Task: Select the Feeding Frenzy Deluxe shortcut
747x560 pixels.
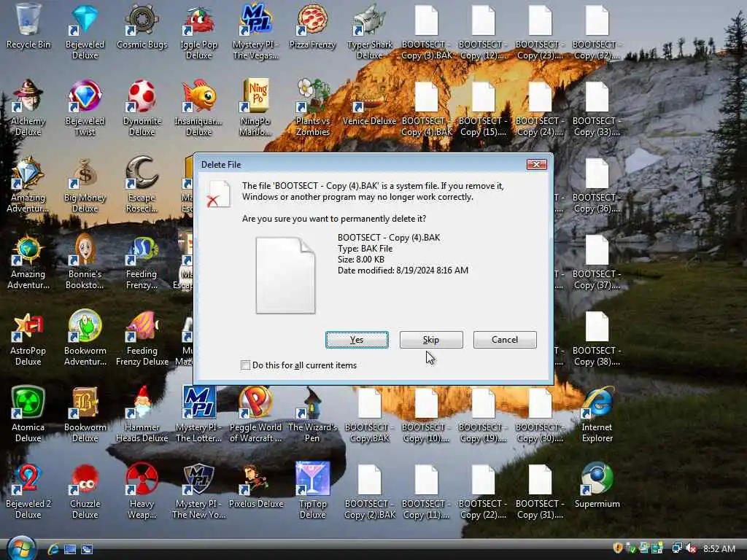Action: [x=142, y=338]
